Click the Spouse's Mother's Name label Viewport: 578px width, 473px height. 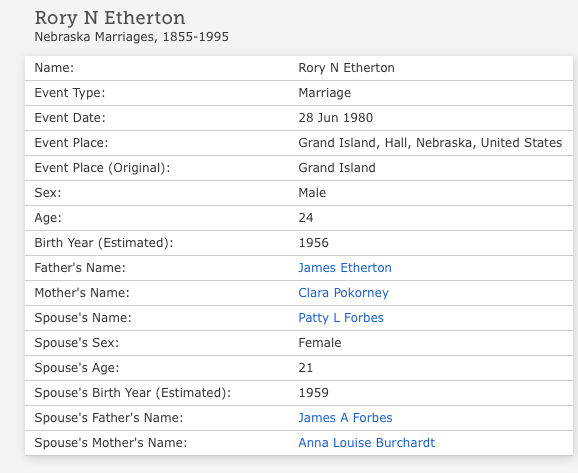pyautogui.click(x=111, y=443)
